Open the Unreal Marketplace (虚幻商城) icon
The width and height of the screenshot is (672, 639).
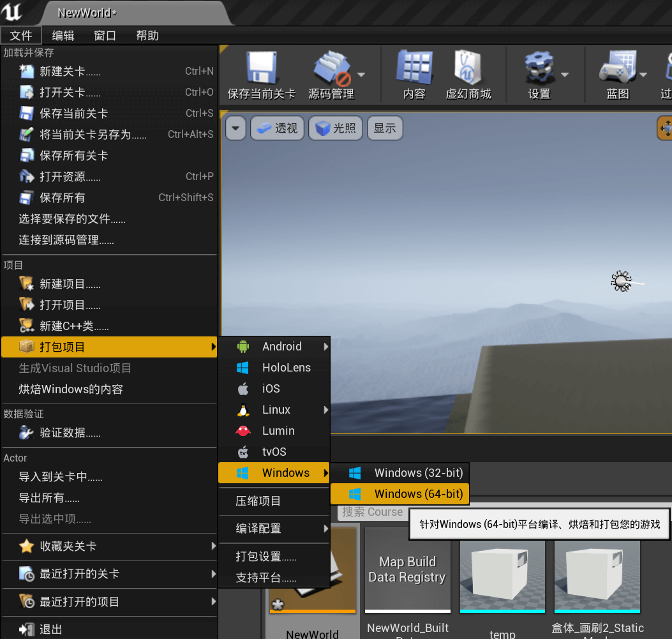click(468, 75)
